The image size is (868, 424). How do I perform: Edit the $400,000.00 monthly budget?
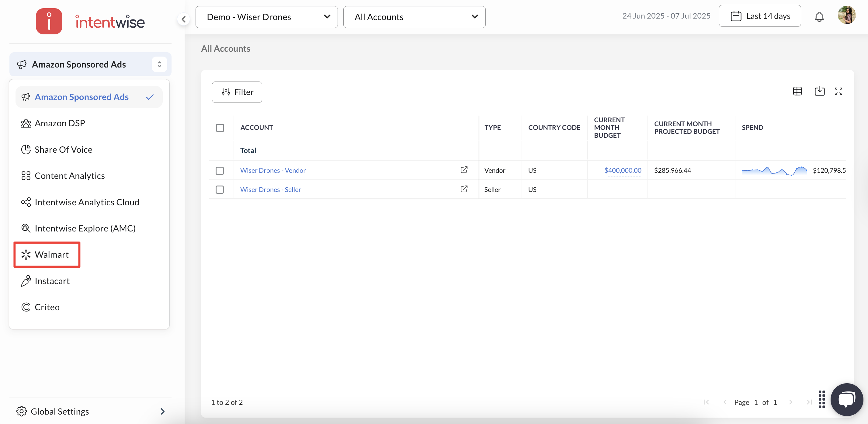623,170
